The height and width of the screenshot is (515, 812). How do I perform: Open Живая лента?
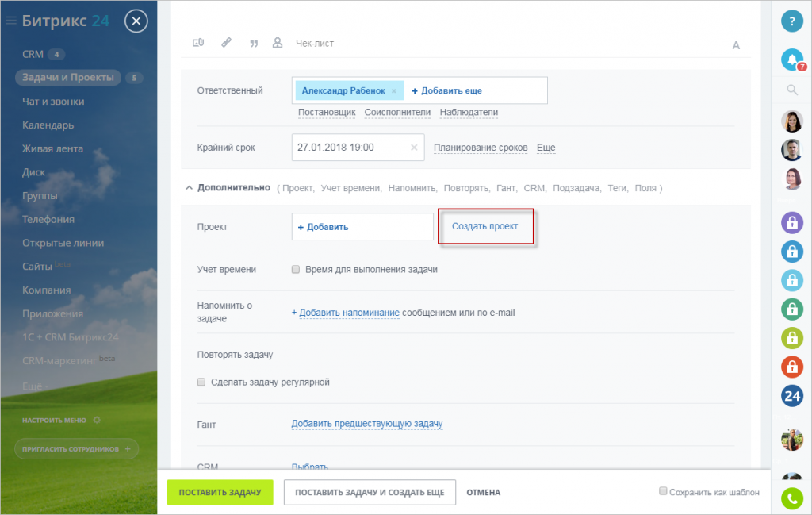pyautogui.click(x=52, y=148)
